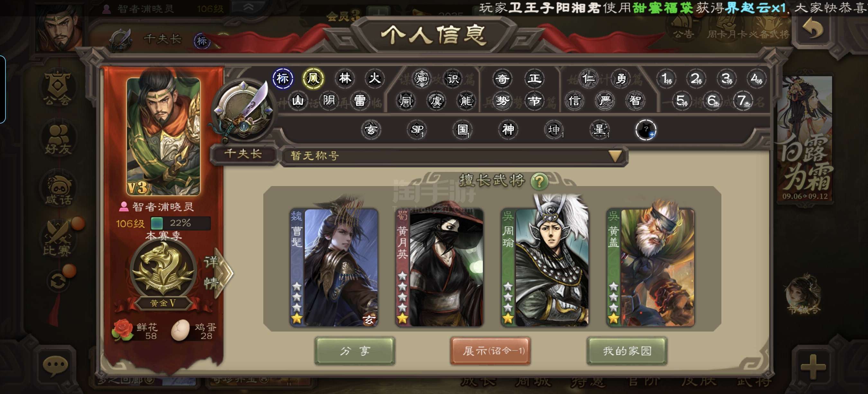Toggle the SP pack badge
Image resolution: width=868 pixels, height=394 pixels.
(417, 130)
